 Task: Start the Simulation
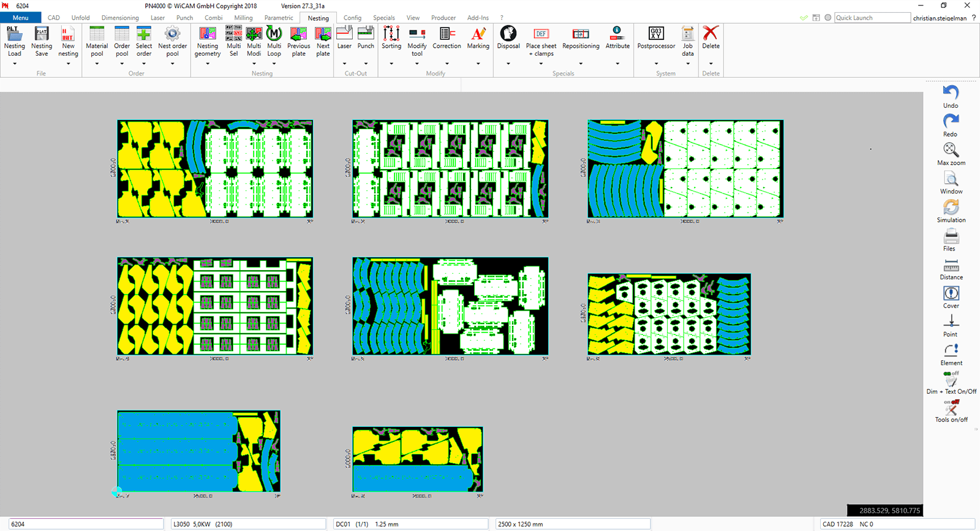951,207
